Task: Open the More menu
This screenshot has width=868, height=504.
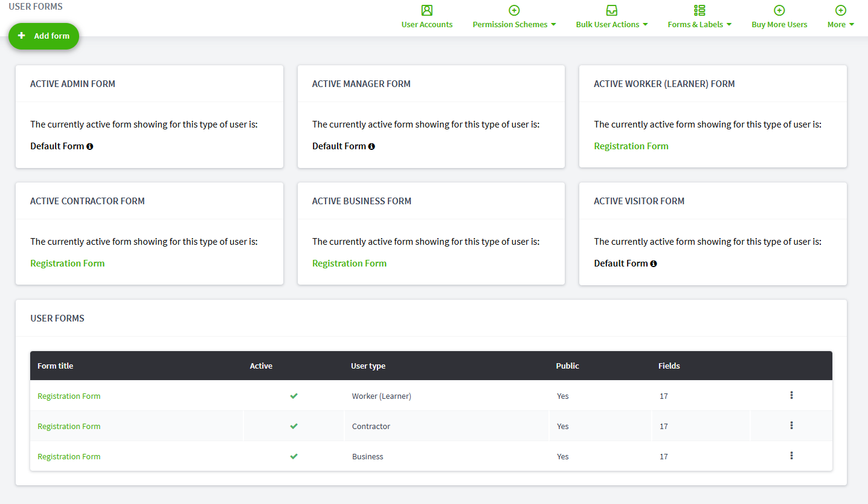Action: pyautogui.click(x=841, y=24)
